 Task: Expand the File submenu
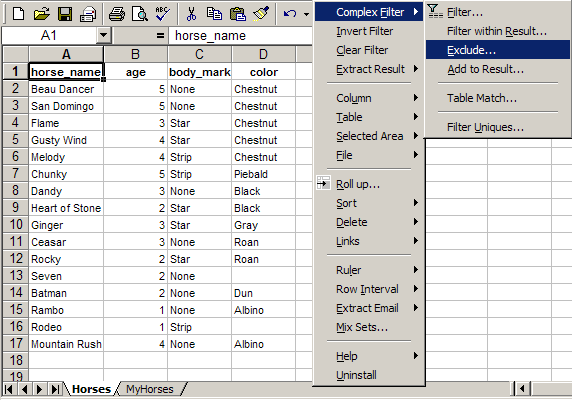pos(369,155)
